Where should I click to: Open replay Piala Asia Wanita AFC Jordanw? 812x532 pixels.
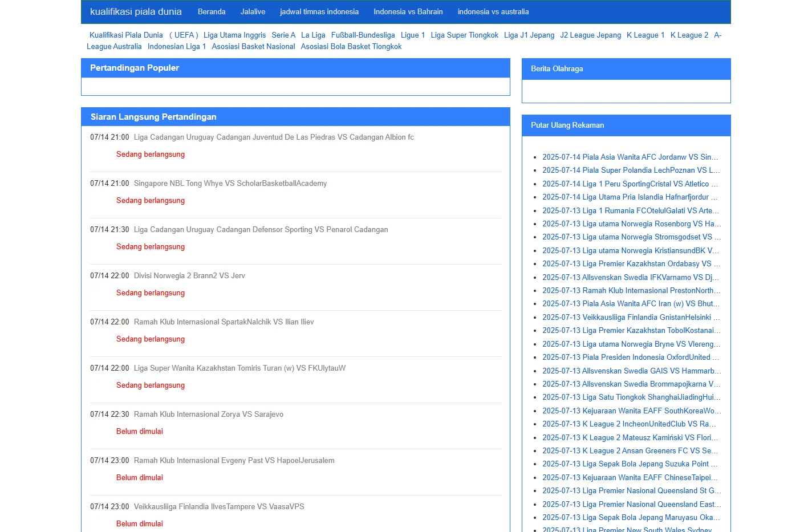630,157
